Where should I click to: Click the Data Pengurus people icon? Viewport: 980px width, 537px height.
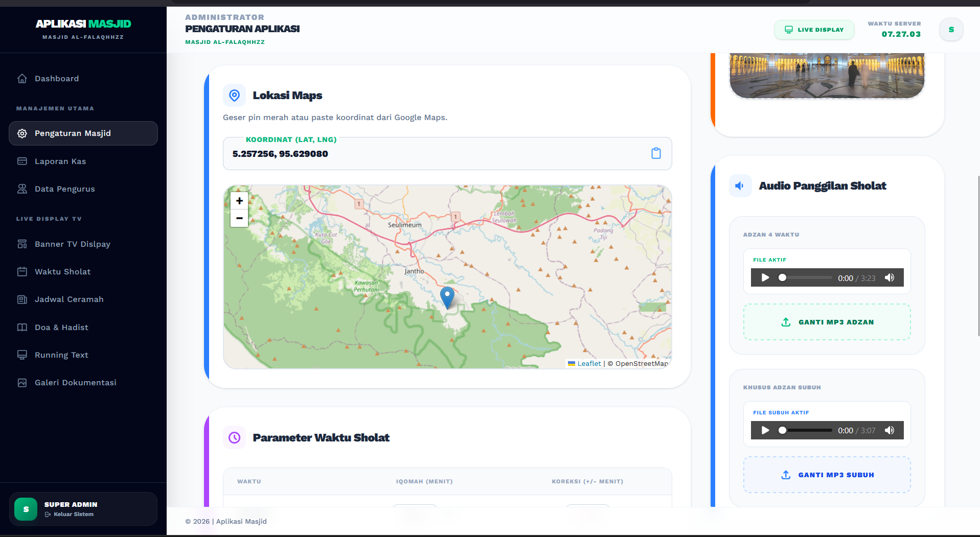(x=22, y=189)
